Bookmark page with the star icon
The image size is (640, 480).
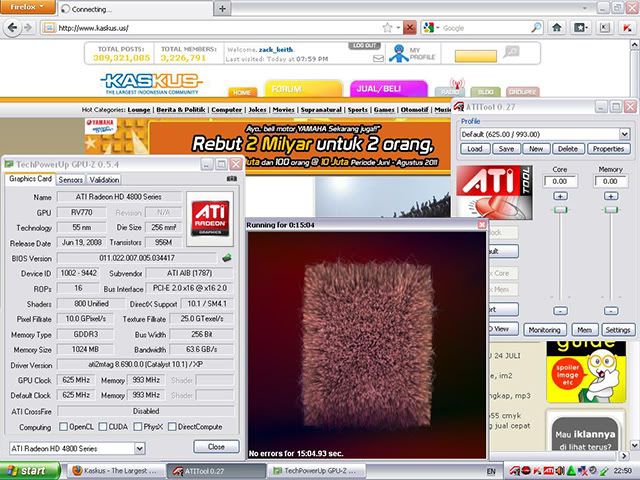387,28
